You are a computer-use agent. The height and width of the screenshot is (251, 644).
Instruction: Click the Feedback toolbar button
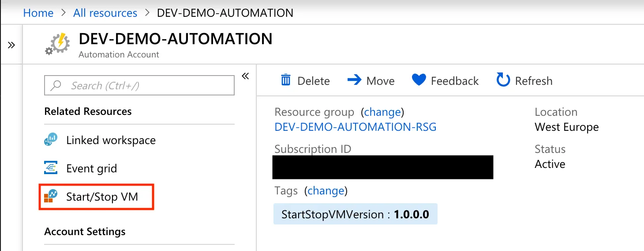click(x=445, y=80)
